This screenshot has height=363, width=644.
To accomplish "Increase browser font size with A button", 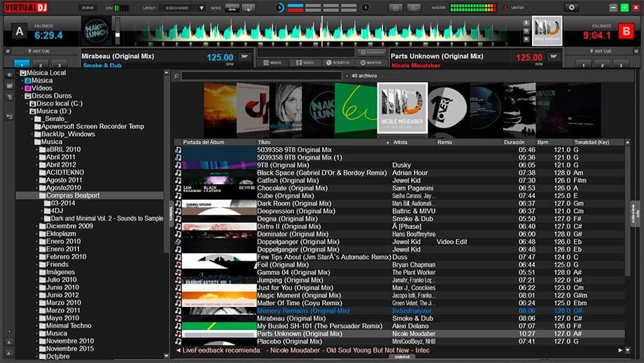I will point(9,342).
